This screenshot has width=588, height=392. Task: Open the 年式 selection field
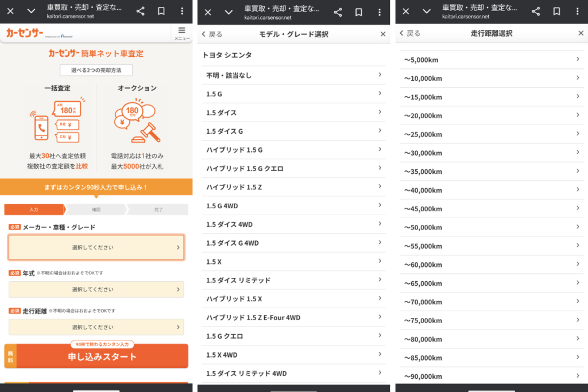click(96, 289)
